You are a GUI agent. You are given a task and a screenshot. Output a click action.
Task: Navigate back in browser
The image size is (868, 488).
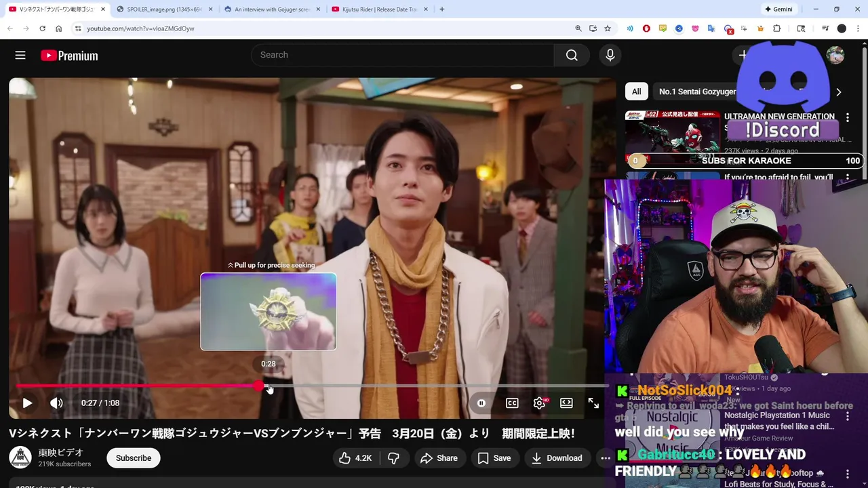tap(9, 28)
